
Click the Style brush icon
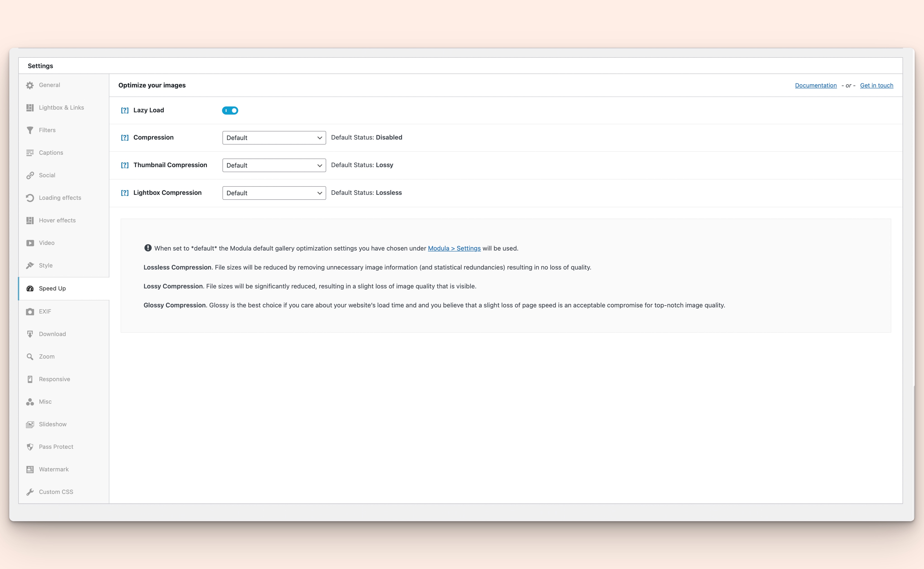point(30,266)
